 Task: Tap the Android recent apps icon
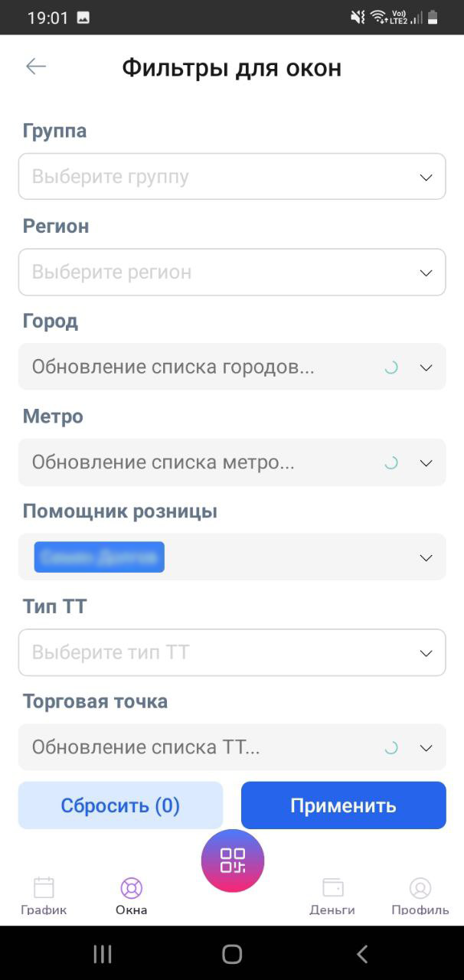pyautogui.click(x=103, y=953)
